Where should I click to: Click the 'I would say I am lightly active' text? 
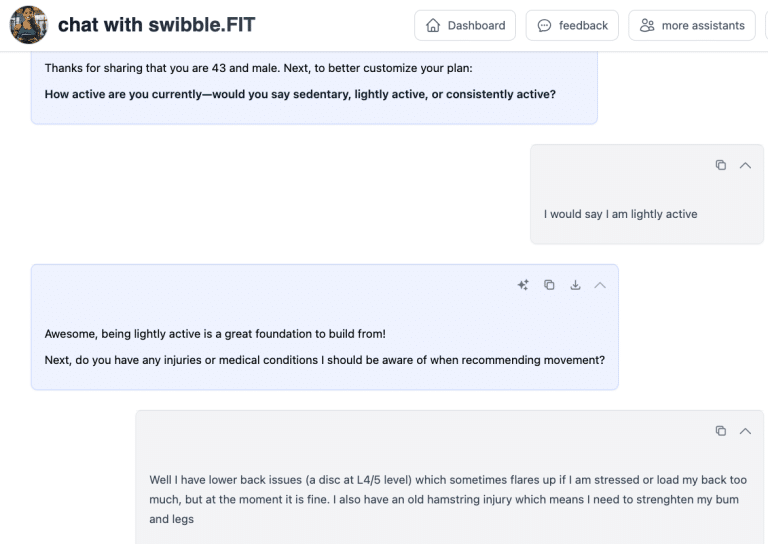pyautogui.click(x=620, y=214)
